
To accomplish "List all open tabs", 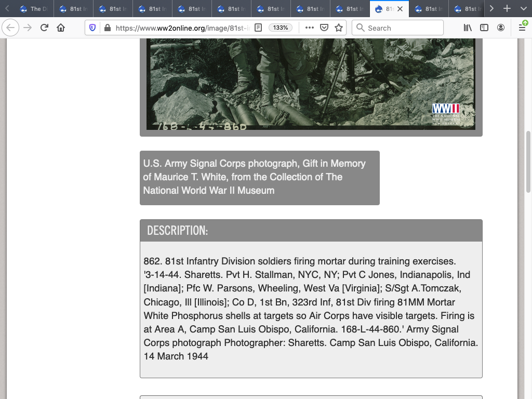I will point(523,9).
